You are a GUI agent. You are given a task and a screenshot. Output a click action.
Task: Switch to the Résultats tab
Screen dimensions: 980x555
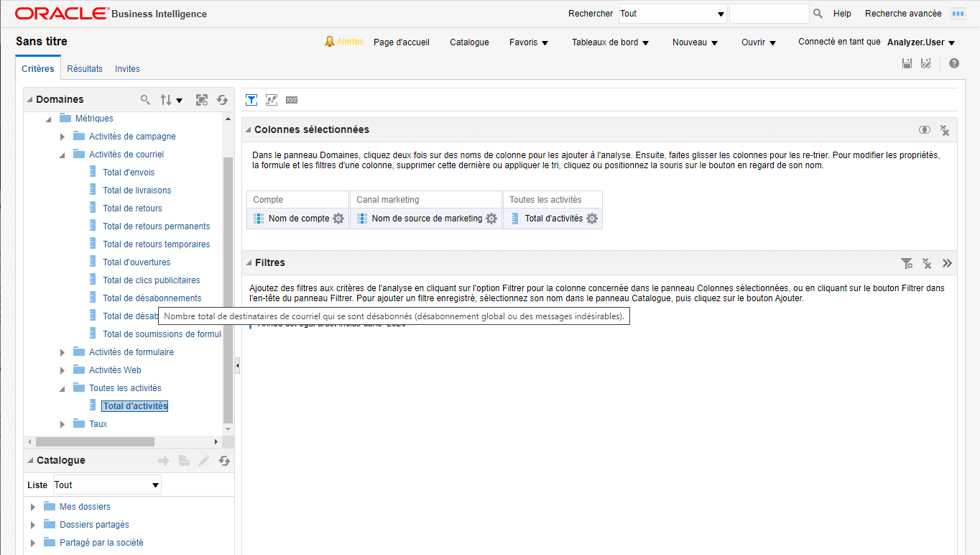[85, 69]
